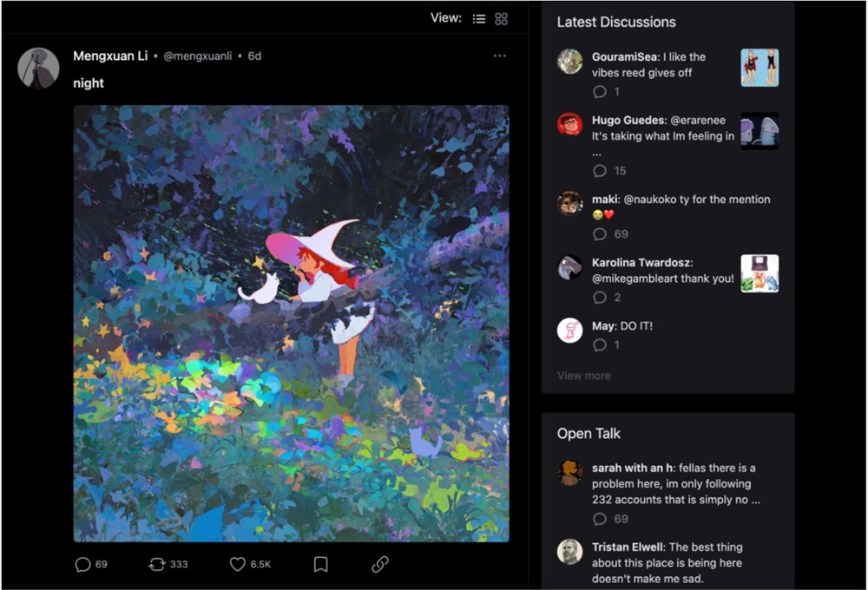This screenshot has width=868, height=590.
Task: Click maki's discussion comment count icon
Action: pos(600,234)
